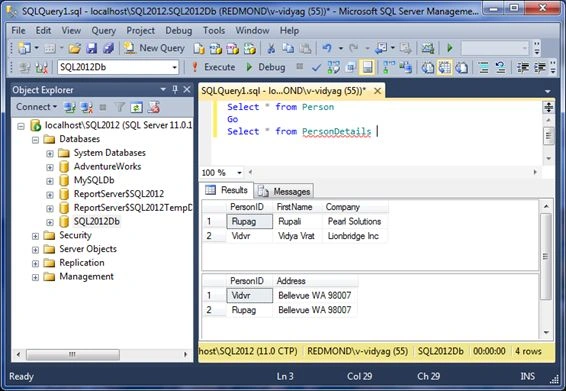Click Display Estimated Execution Plan icon
The width and height of the screenshot is (566, 391).
click(x=334, y=67)
